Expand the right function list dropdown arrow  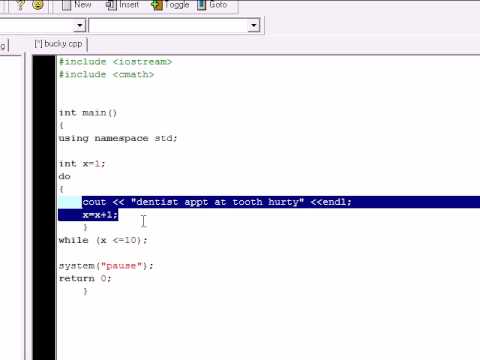coord(254,25)
